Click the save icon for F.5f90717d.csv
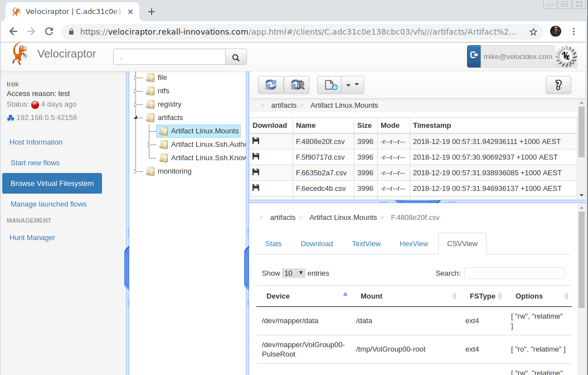This screenshot has height=375, width=588. [x=256, y=157]
